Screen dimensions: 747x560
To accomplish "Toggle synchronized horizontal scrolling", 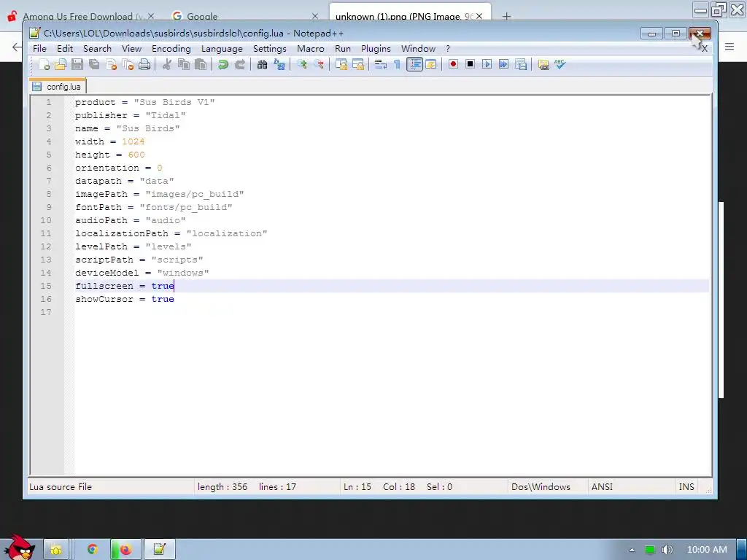I will coord(357,64).
